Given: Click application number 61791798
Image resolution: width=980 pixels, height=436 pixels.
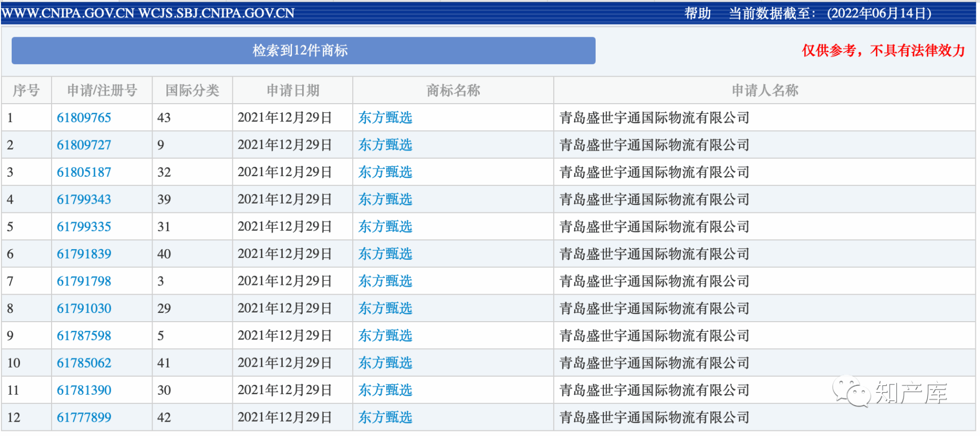Looking at the screenshot, I should pyautogui.click(x=84, y=281).
